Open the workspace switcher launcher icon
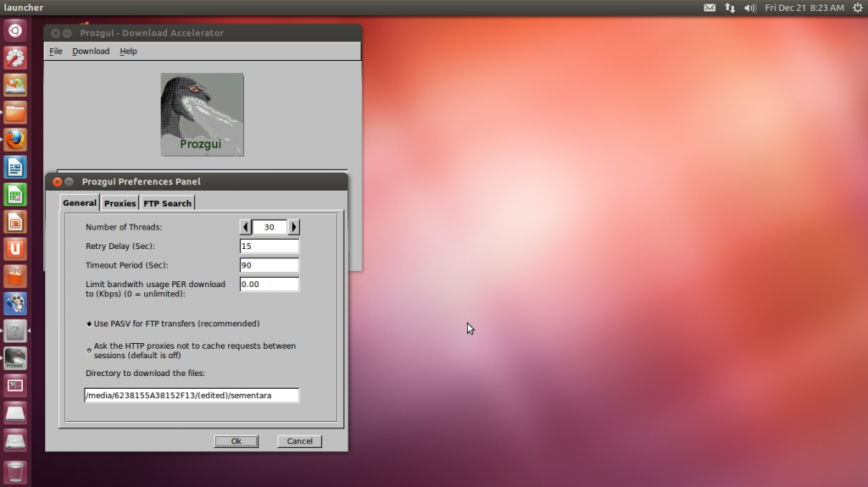 tap(15, 385)
